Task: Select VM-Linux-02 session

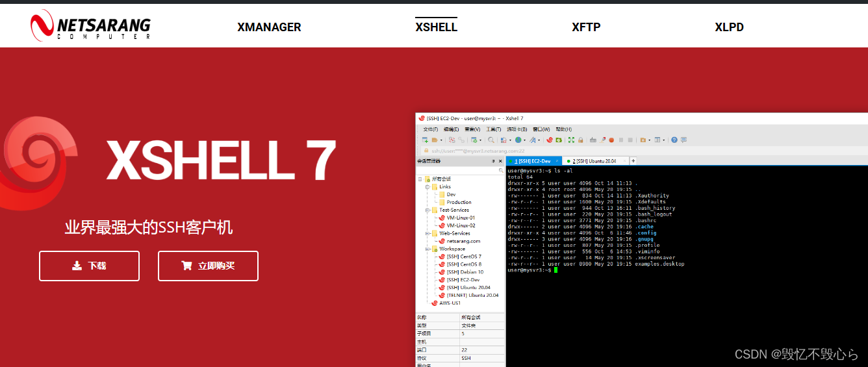Action: 461,225
